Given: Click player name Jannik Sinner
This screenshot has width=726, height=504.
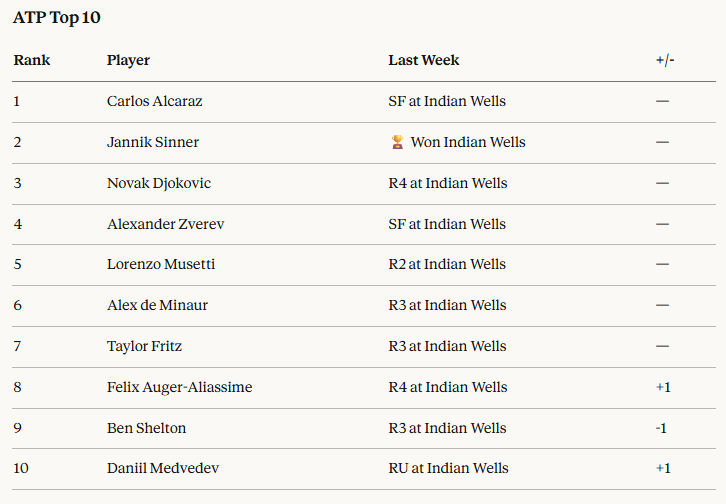Looking at the screenshot, I should click(153, 142).
